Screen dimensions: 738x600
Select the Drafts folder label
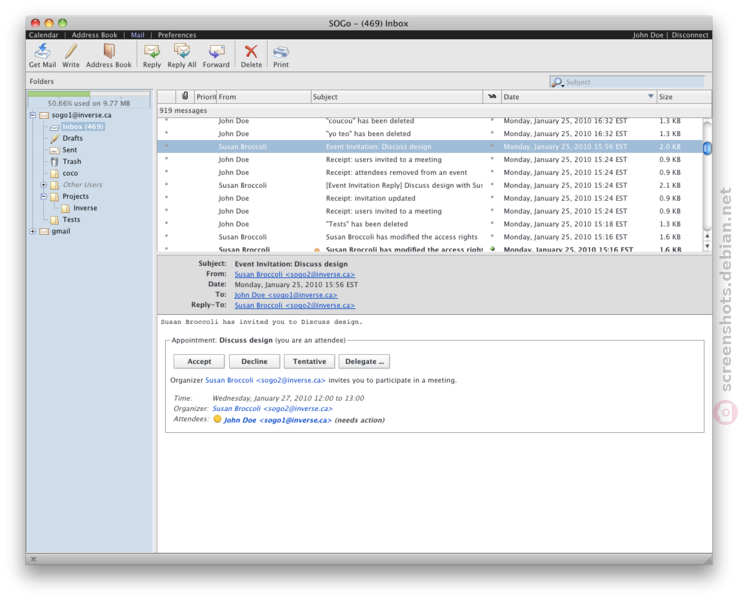coord(72,138)
